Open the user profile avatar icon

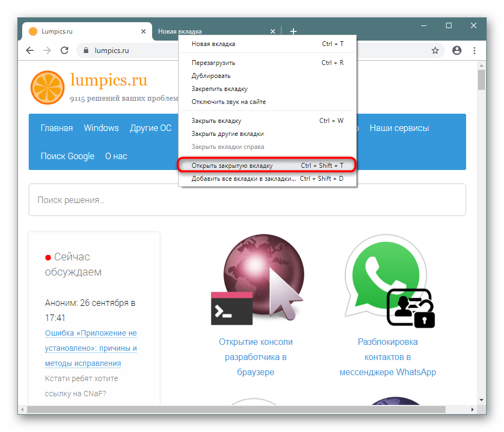tap(457, 50)
